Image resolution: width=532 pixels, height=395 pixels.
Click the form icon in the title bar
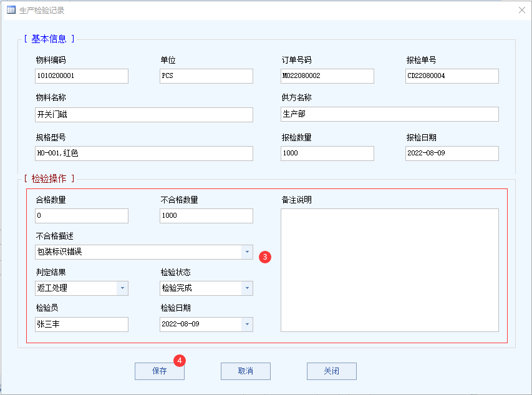tap(11, 10)
